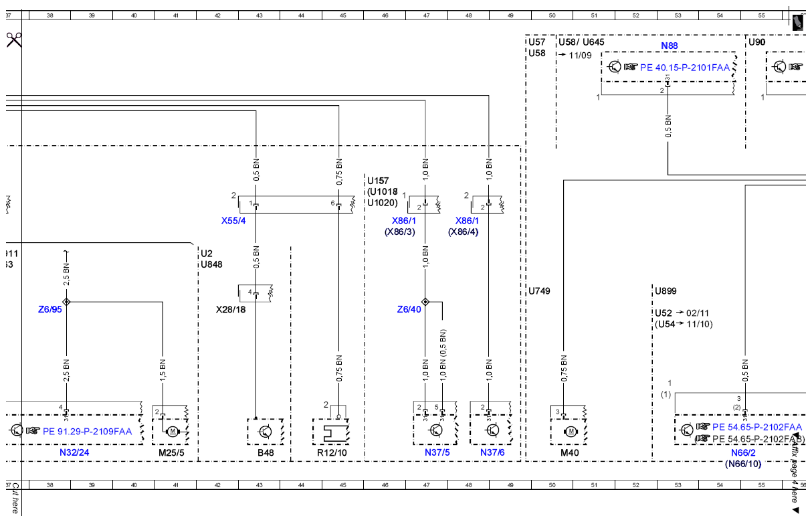
Task: Click the U848 label
Action: [212, 264]
